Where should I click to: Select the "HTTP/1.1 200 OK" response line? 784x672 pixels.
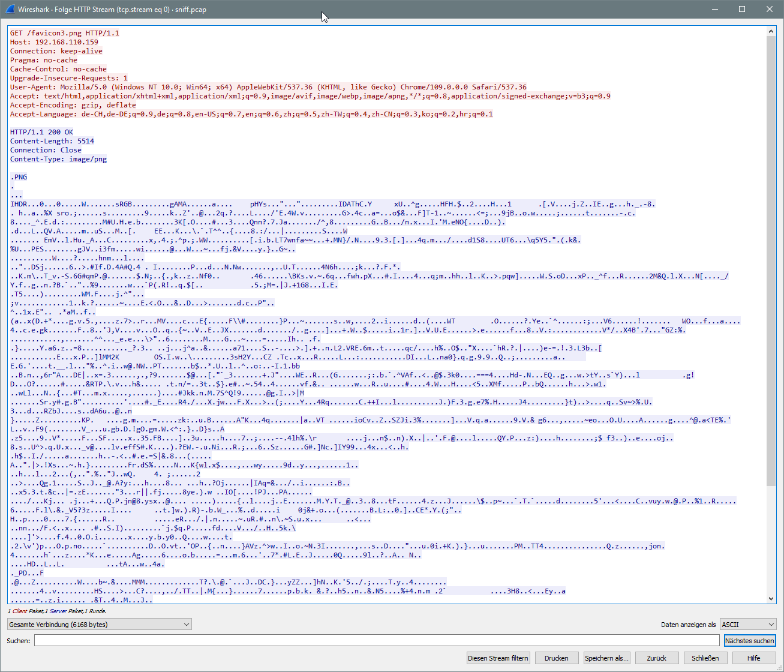click(x=42, y=131)
